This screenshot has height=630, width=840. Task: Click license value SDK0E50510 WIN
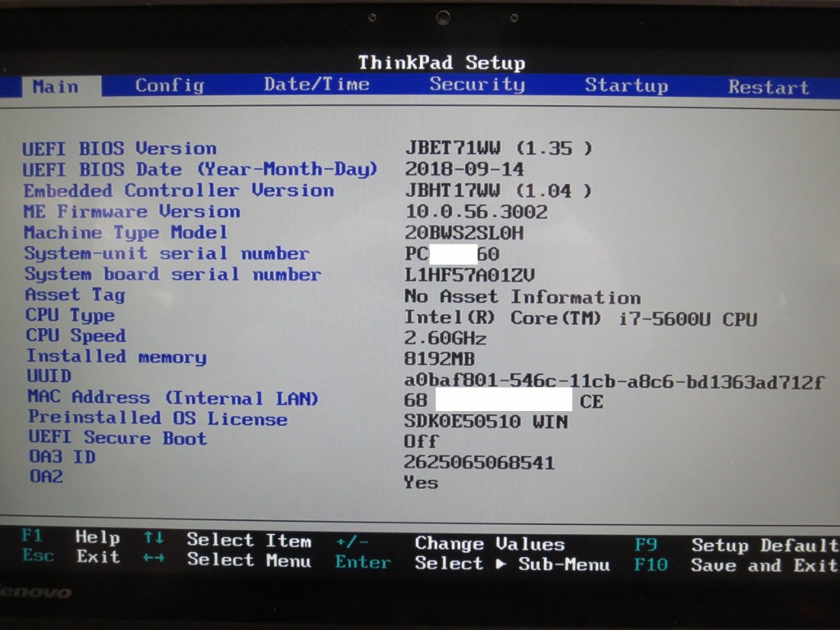486,422
